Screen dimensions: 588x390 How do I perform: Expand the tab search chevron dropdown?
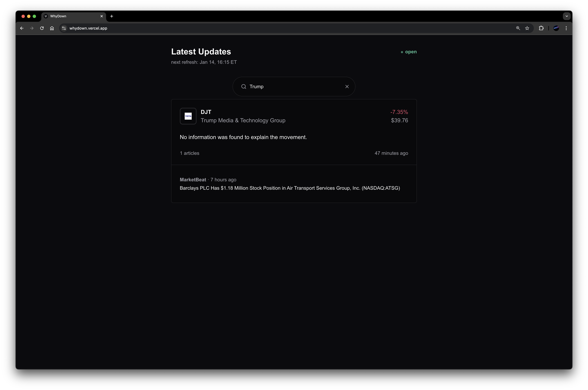pos(567,16)
